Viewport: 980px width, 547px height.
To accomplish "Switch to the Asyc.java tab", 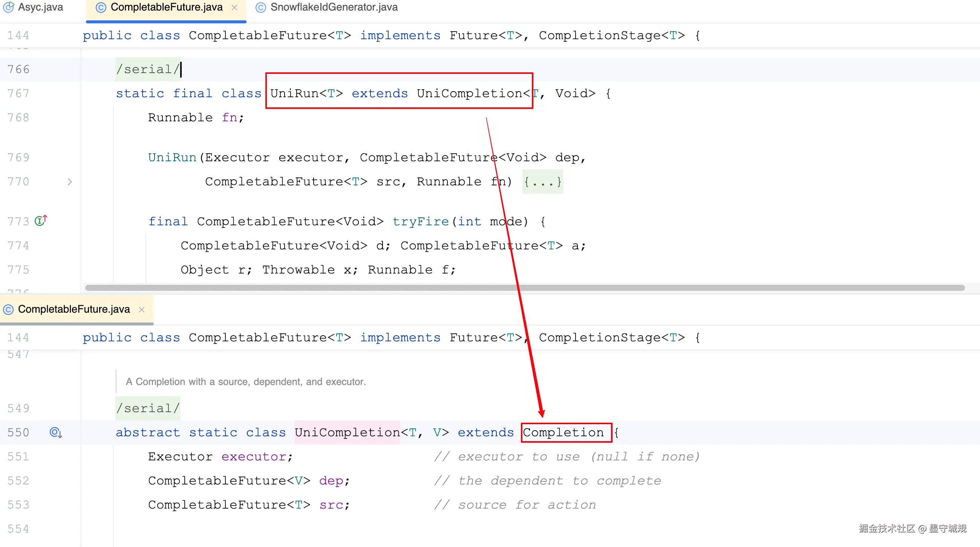I will [x=40, y=7].
